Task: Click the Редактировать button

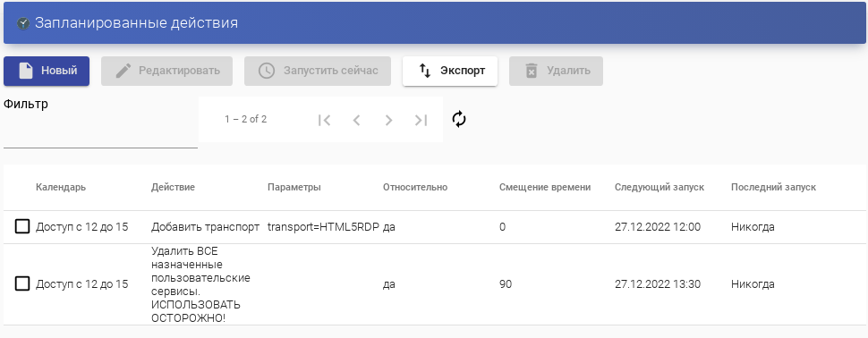Action: [166, 71]
